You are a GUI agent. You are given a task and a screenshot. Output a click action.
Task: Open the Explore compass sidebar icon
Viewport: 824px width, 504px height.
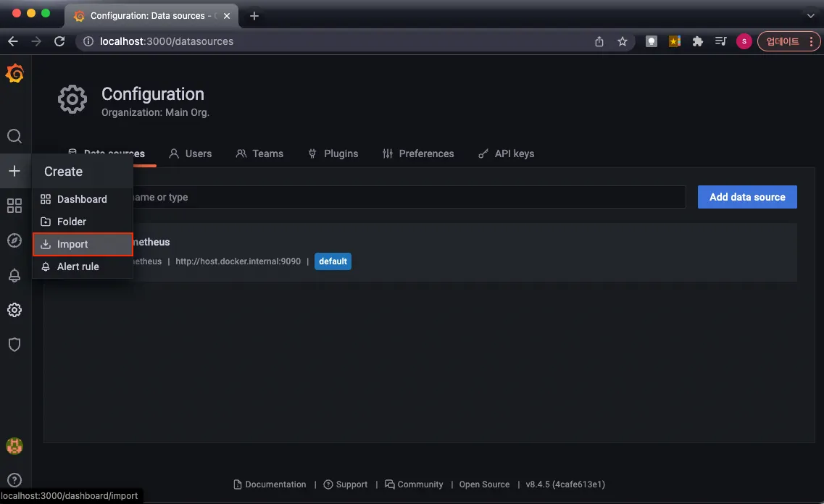(x=14, y=240)
